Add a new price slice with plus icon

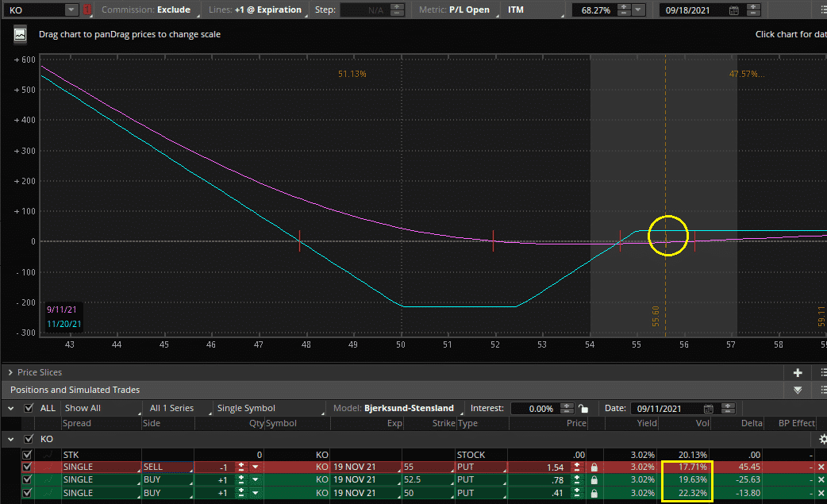(798, 373)
